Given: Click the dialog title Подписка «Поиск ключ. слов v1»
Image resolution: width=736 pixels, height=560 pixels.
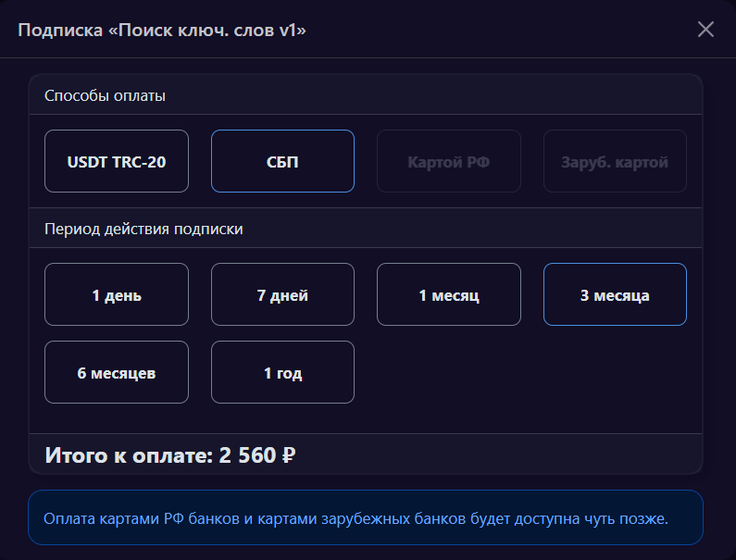Looking at the screenshot, I should click(x=162, y=31).
